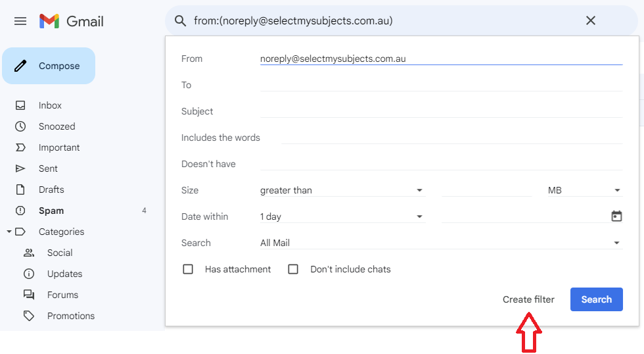Click the Updates info icon

click(x=29, y=274)
